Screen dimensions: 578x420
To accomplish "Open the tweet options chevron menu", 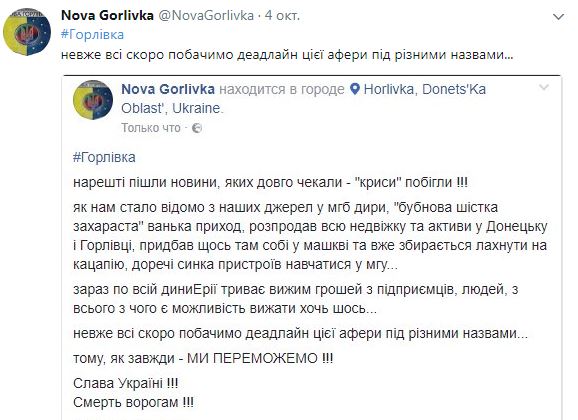I will (558, 17).
